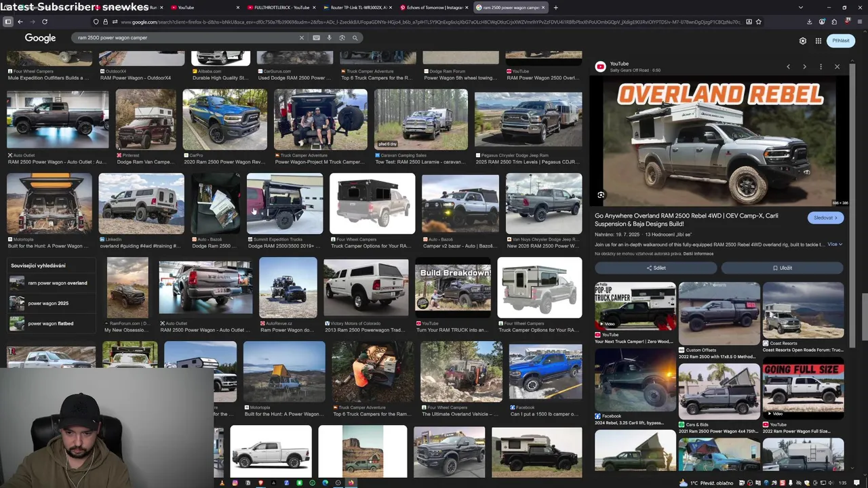Open Van Nuys Chrysler New 2026 RAM thumbnail
The height and width of the screenshot is (488, 868).
click(x=544, y=204)
